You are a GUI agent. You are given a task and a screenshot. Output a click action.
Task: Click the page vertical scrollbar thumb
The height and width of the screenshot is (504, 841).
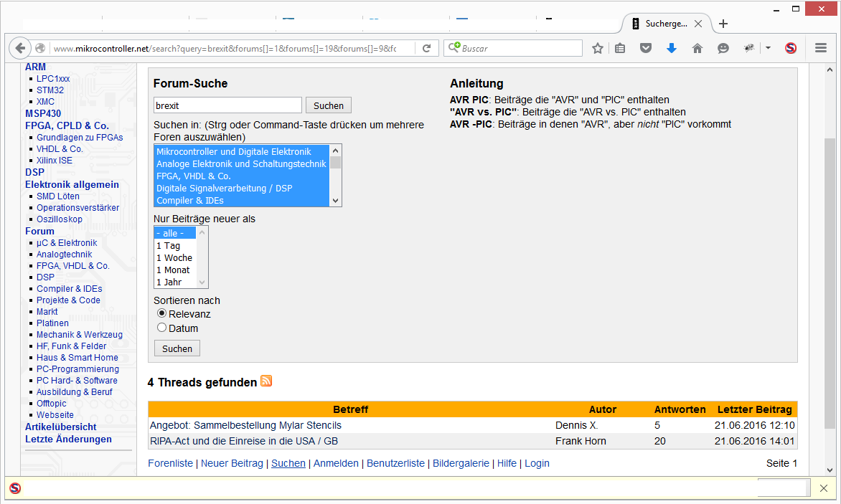click(830, 284)
